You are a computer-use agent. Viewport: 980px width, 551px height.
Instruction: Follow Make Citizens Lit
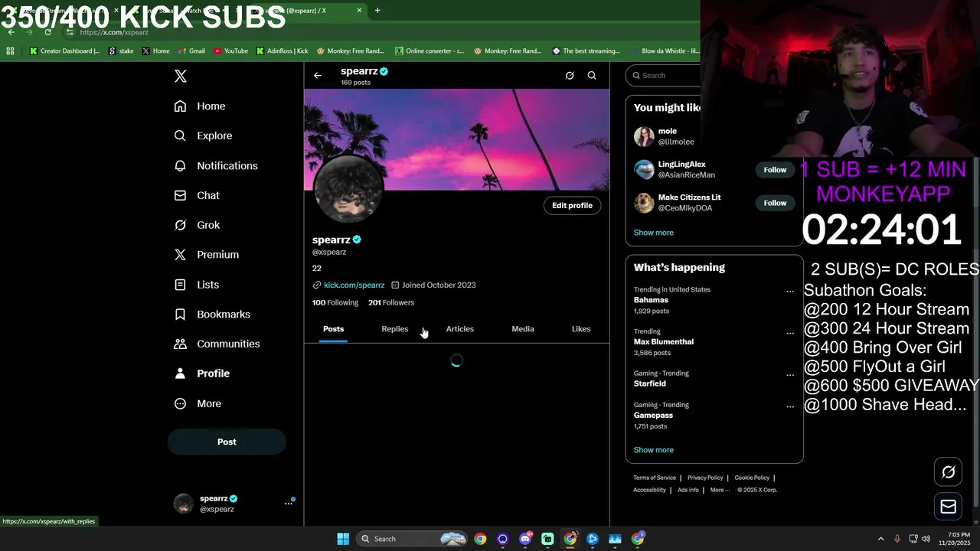[x=775, y=203]
